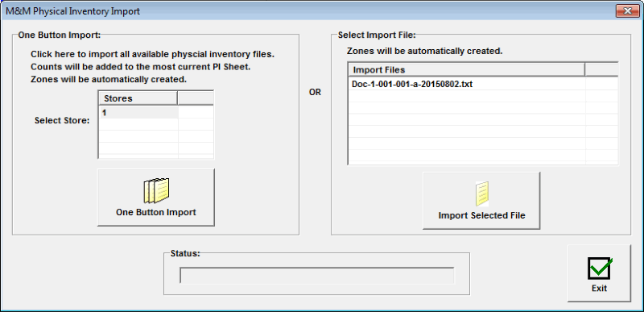This screenshot has height=312, width=644.
Task: Click the Status progress bar field
Action: (x=317, y=276)
